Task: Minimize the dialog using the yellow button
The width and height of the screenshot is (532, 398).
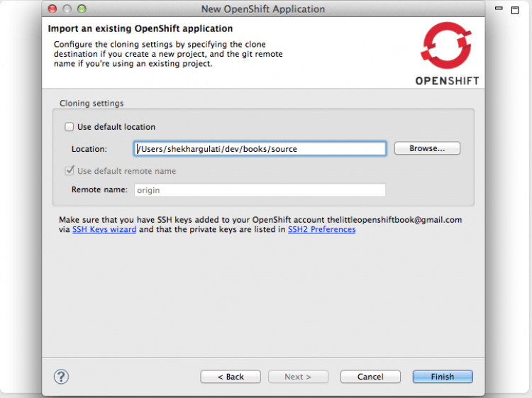Action: [67, 9]
